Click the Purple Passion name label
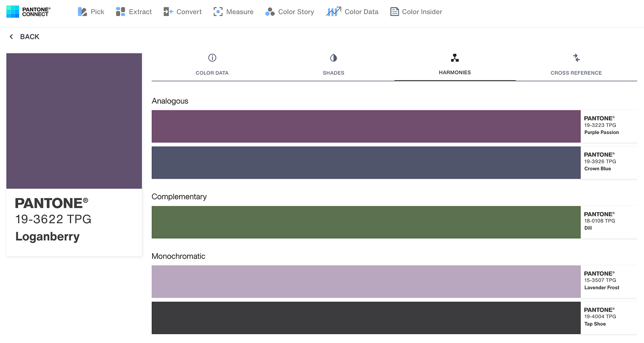 tap(602, 132)
